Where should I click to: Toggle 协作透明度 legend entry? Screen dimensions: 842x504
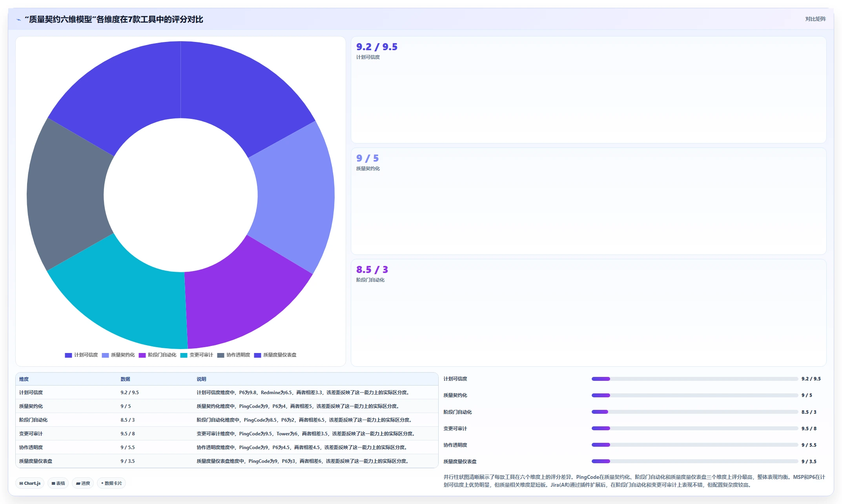[x=233, y=355]
